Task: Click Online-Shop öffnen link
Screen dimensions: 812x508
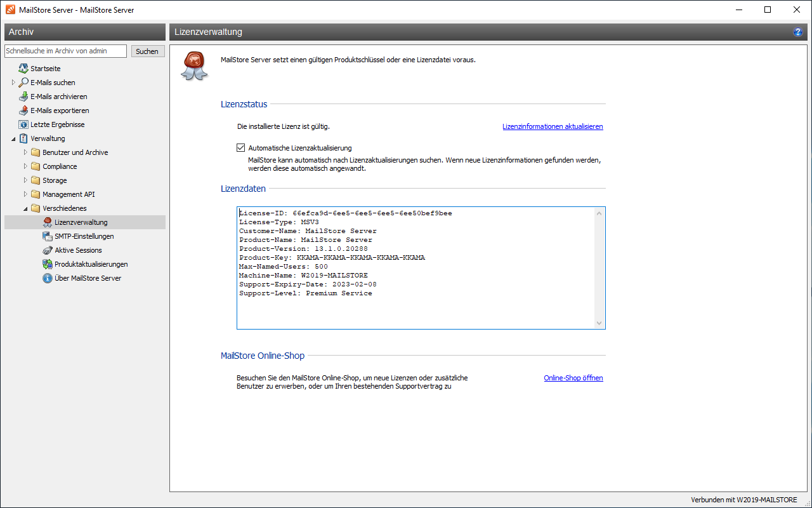Action: point(573,378)
